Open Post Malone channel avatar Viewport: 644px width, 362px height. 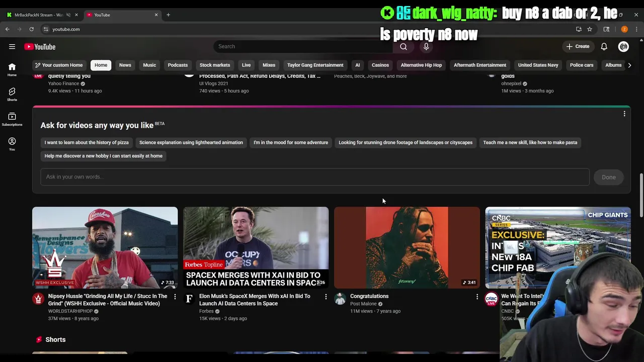340,299
